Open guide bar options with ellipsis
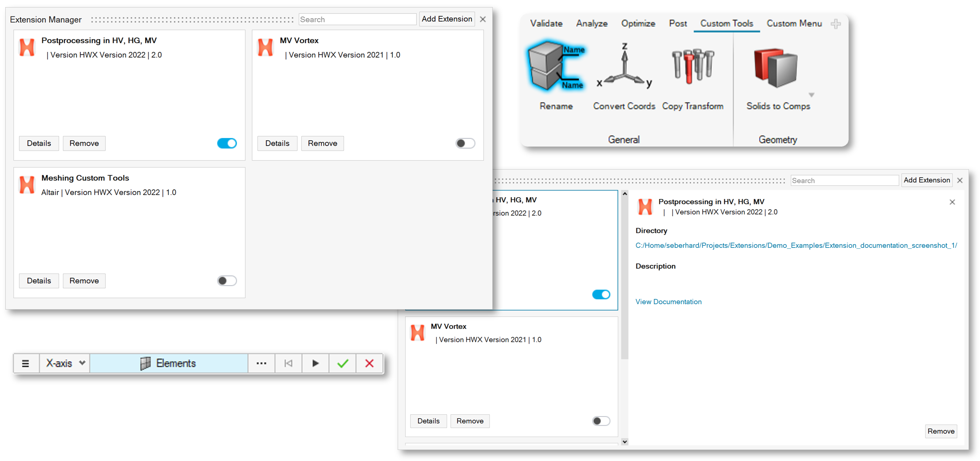Image resolution: width=980 pixels, height=461 pixels. coord(261,363)
